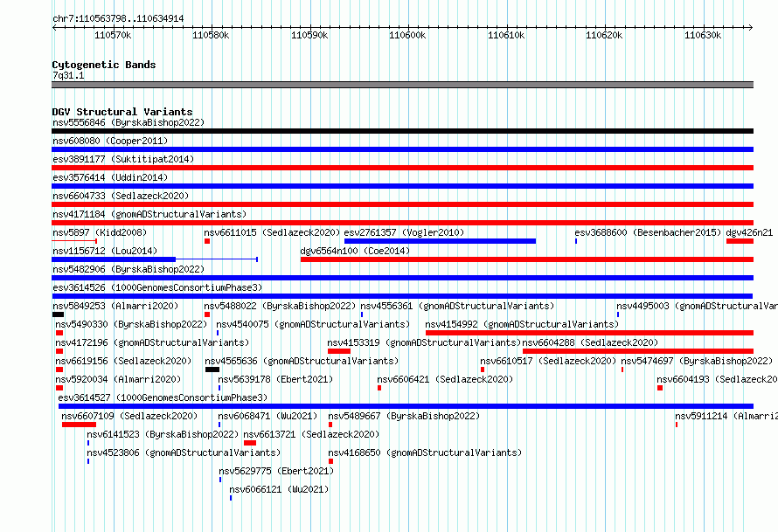
Task: Open nsv5482906 (ByrskaBishop2022) label
Action: (x=129, y=269)
